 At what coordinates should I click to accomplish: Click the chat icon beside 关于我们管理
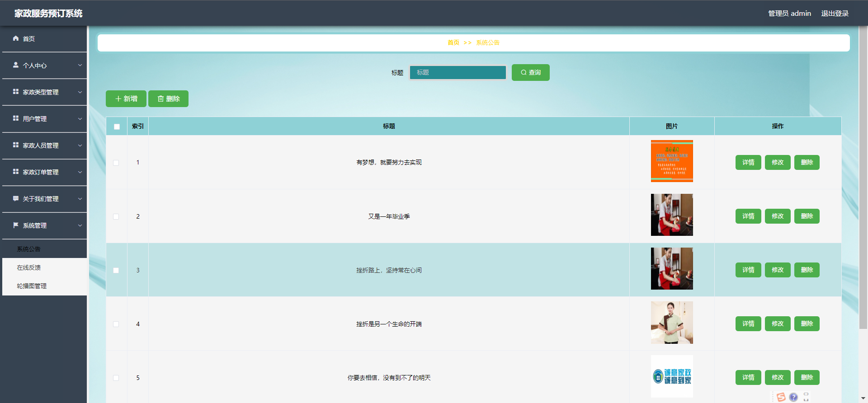click(x=16, y=198)
